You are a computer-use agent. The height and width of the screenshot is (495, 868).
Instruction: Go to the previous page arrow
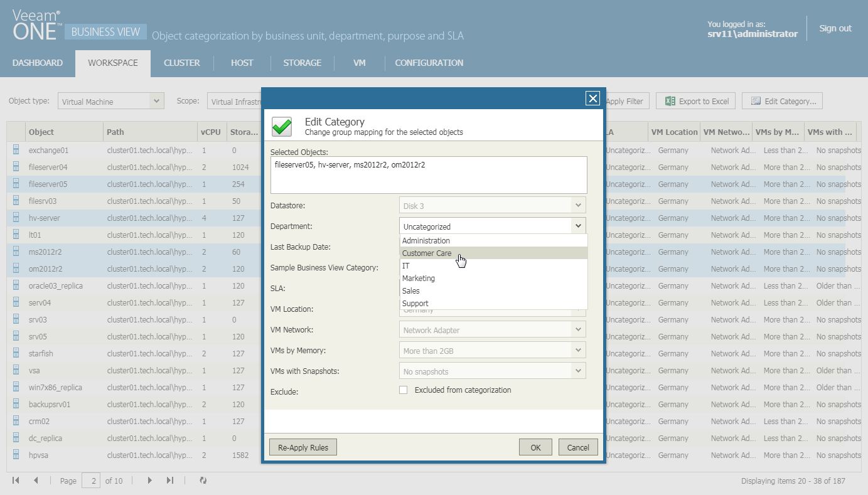(x=36, y=481)
